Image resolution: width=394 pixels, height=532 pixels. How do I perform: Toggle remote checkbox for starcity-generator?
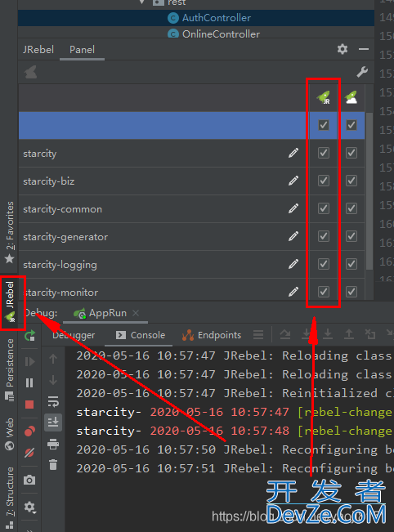click(351, 236)
